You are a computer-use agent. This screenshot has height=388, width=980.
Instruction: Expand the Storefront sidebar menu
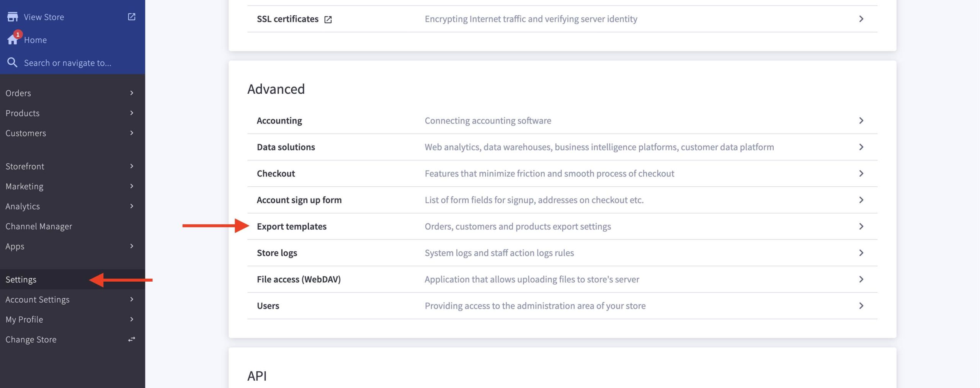(131, 166)
